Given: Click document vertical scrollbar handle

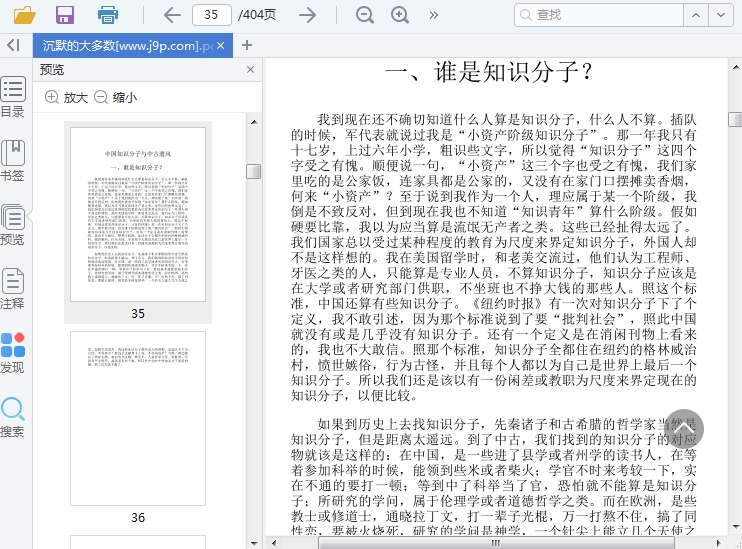Looking at the screenshot, I should [735, 119].
